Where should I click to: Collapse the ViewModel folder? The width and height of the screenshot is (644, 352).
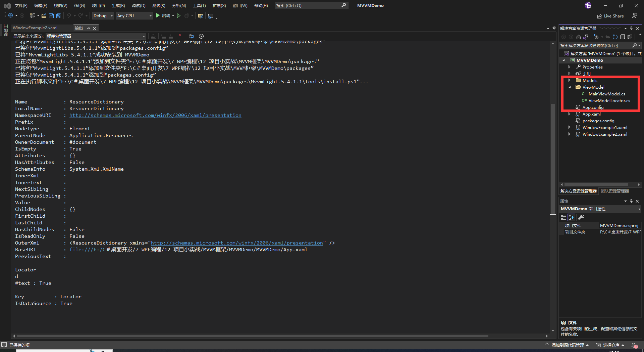pyautogui.click(x=569, y=87)
